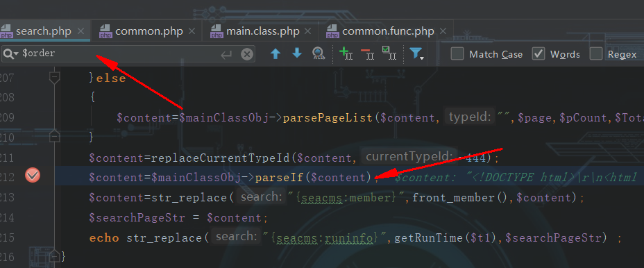Collapse the fold marker at line 210
644x268 pixels.
pyautogui.click(x=55, y=137)
